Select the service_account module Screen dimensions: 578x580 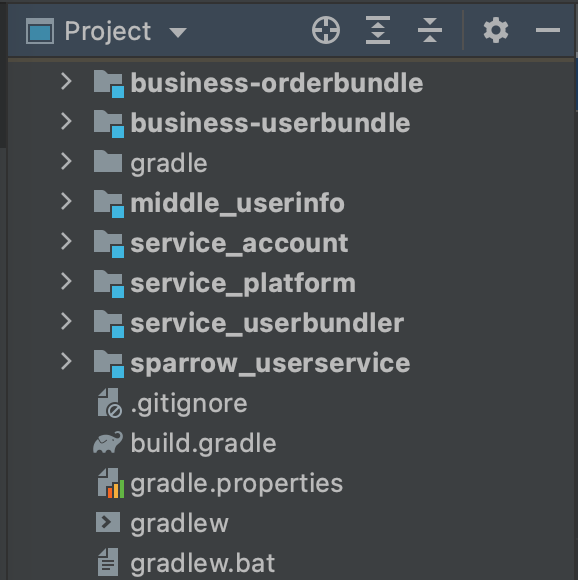239,243
